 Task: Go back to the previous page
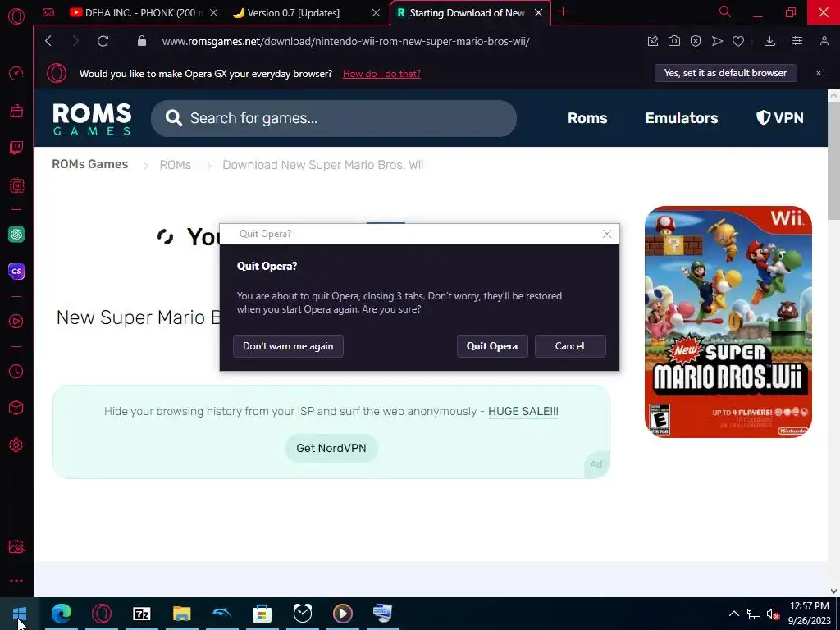48,41
